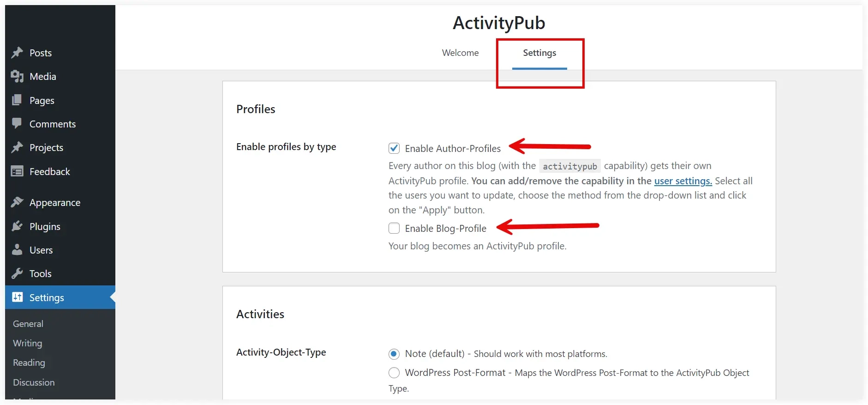This screenshot has height=405, width=868.
Task: Click the Media icon in sidebar
Action: (17, 76)
